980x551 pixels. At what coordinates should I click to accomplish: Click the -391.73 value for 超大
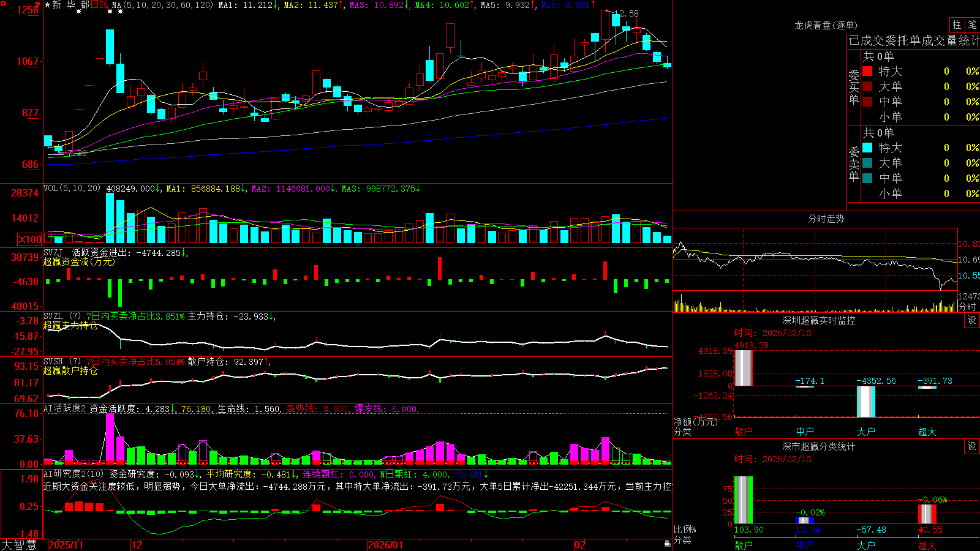(x=935, y=381)
